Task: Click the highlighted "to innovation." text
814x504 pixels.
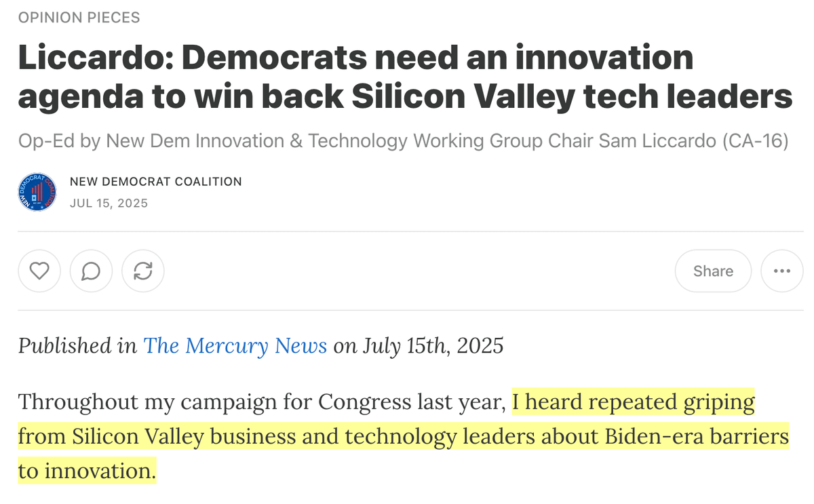Action: coord(87,470)
